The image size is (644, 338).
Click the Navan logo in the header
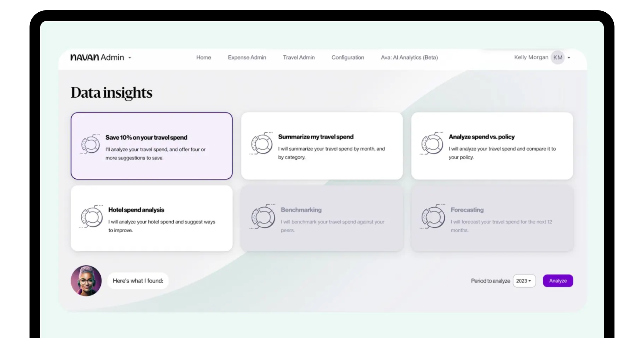click(x=85, y=57)
